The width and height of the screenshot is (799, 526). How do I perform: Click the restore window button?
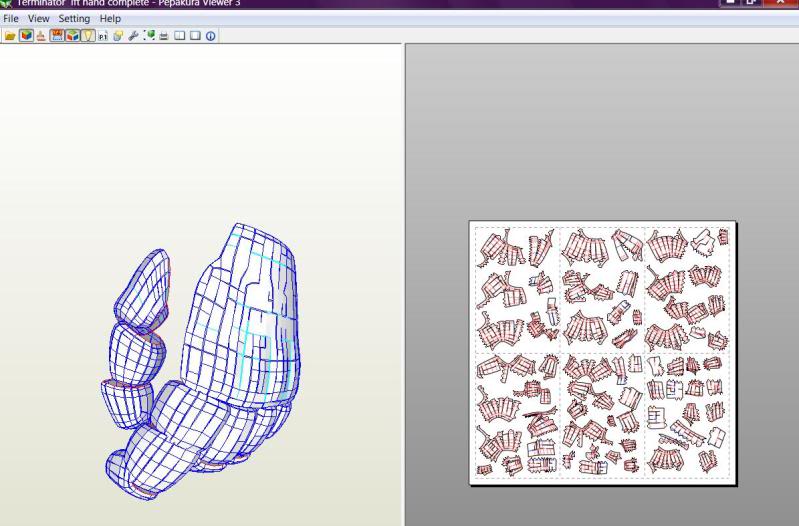(751, 2)
